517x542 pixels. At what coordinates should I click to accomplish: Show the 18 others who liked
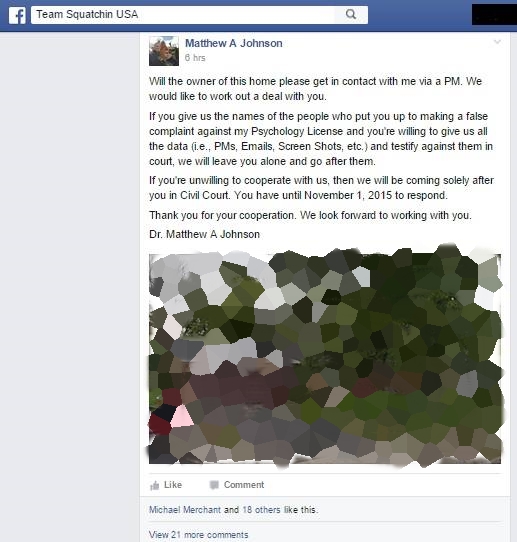click(261, 510)
